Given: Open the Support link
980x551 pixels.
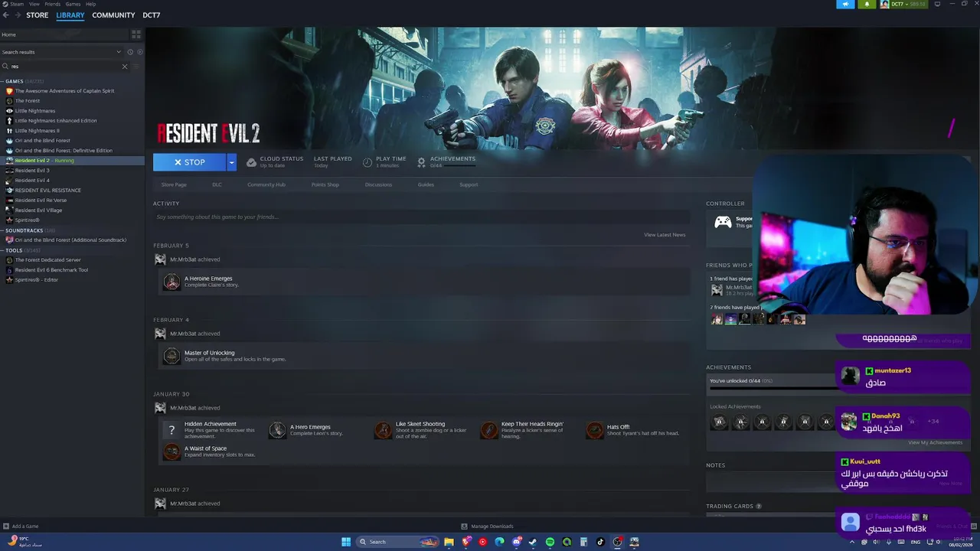Looking at the screenshot, I should coord(469,184).
